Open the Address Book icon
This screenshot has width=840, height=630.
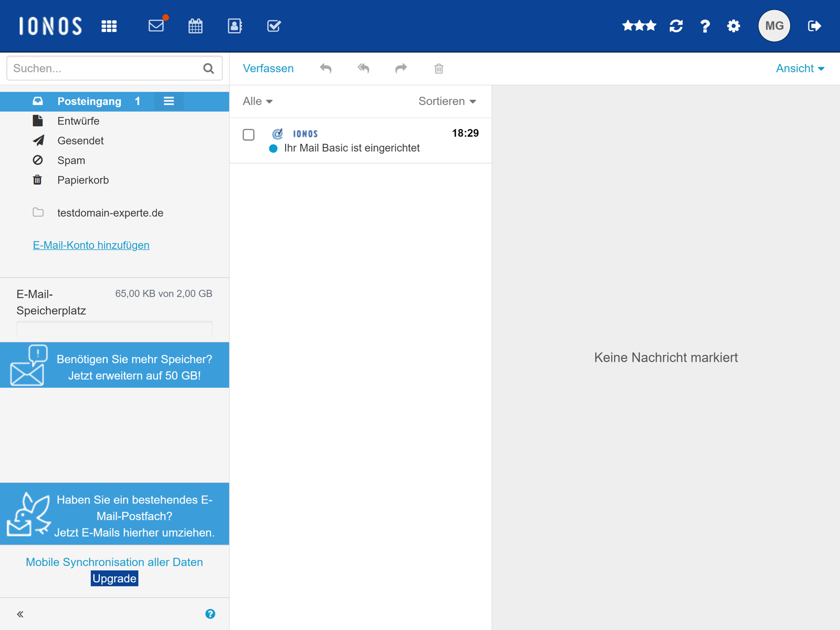click(235, 26)
